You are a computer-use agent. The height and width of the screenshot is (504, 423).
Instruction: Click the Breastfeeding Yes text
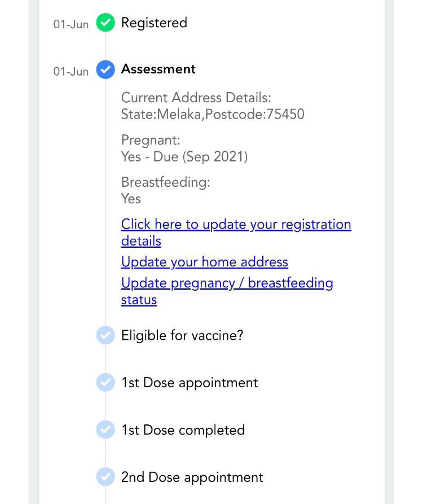[131, 199]
